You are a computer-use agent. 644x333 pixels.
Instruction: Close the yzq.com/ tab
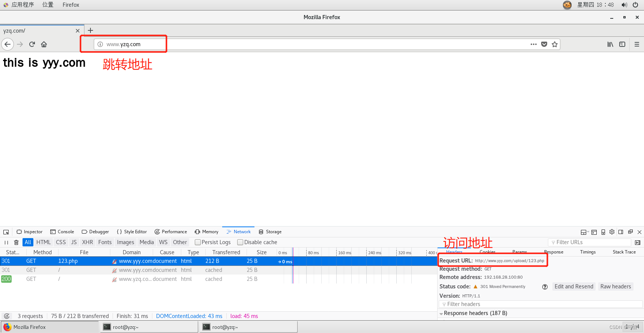[x=78, y=31]
